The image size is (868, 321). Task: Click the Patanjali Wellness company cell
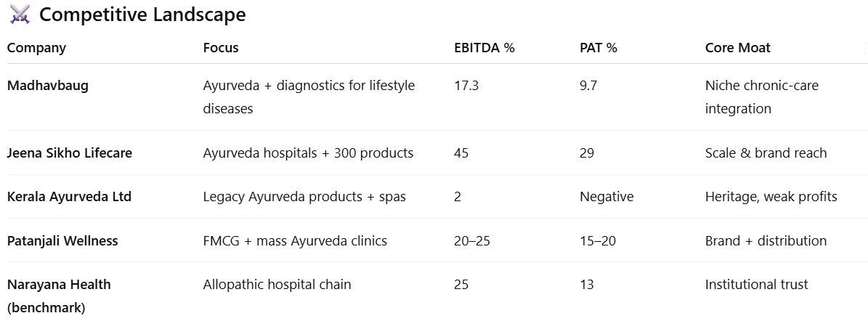pos(62,240)
